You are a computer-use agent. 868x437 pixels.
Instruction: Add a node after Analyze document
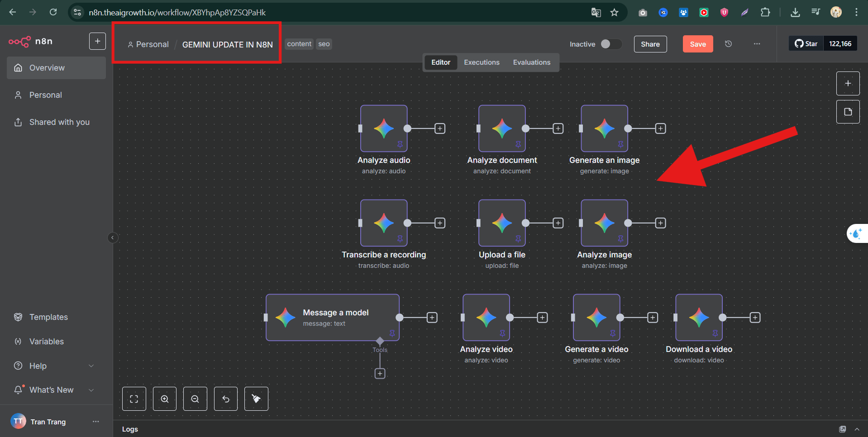(558, 128)
